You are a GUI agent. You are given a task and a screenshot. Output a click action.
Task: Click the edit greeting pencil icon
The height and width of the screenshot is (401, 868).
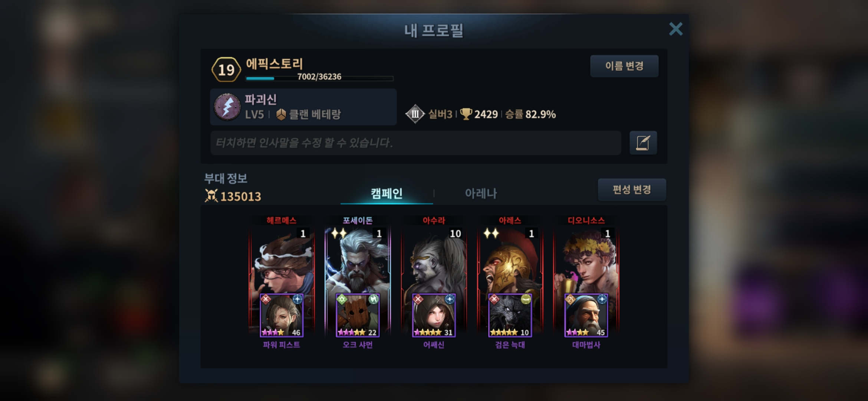[643, 143]
